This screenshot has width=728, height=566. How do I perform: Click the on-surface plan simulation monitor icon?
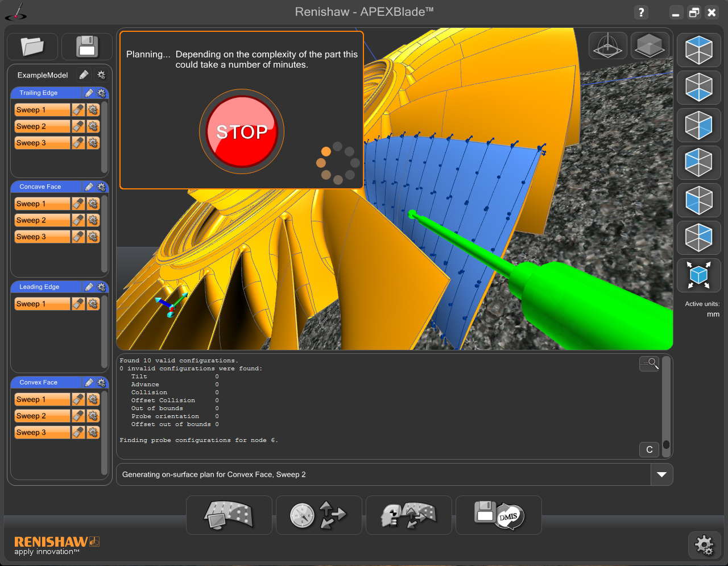click(x=229, y=515)
